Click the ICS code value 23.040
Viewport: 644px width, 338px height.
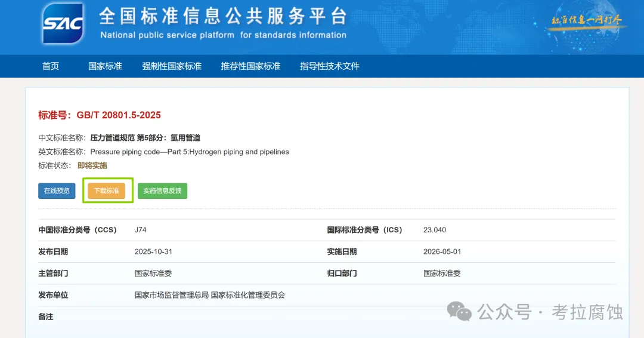point(434,230)
